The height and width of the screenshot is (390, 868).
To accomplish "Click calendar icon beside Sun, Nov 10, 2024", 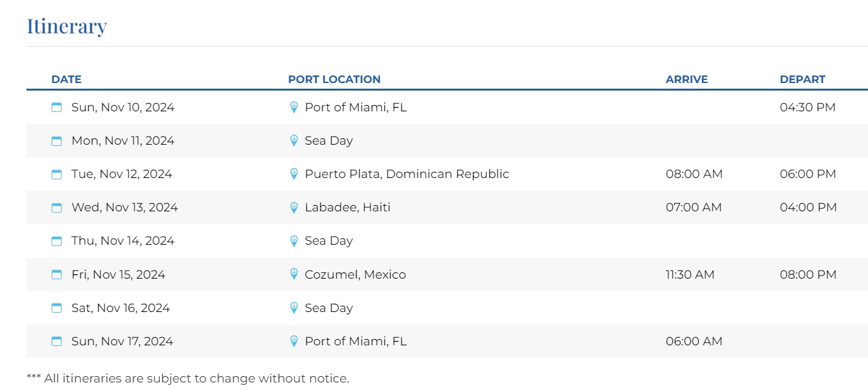I will coord(57,108).
